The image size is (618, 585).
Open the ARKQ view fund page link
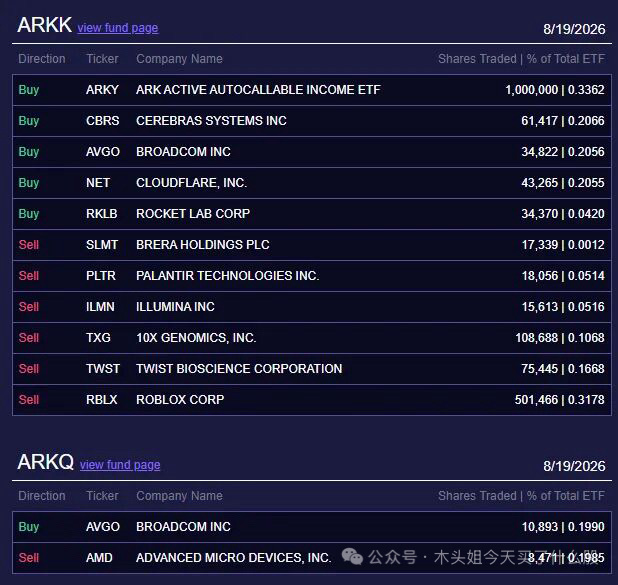pos(120,465)
